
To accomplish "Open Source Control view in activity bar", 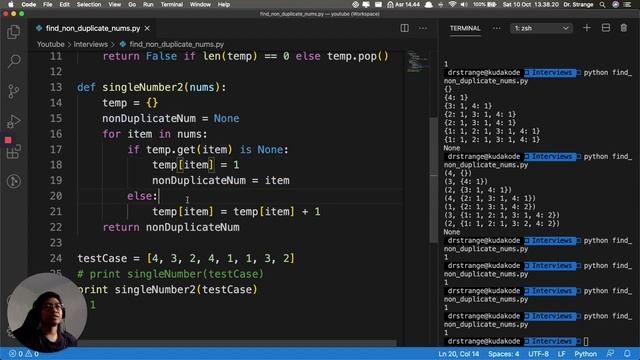I will (13, 91).
